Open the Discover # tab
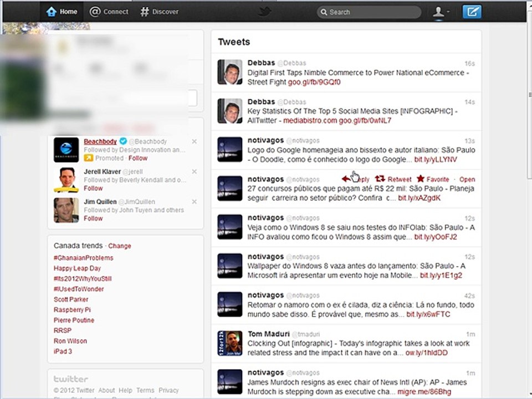 click(x=160, y=12)
